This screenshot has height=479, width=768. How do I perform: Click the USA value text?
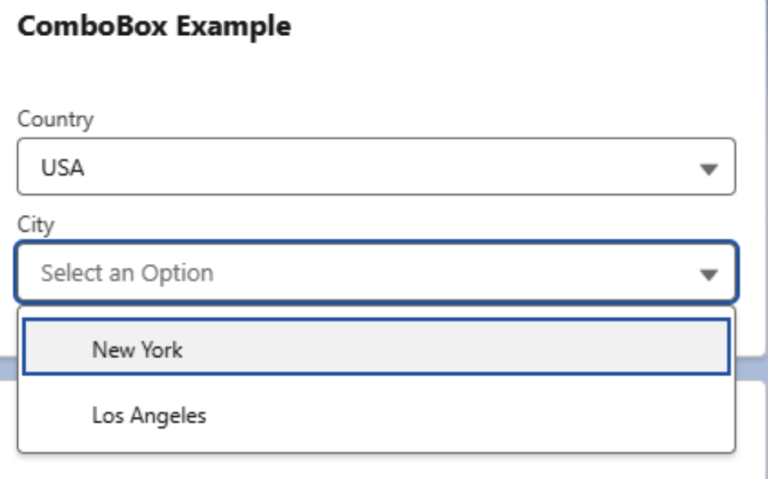click(62, 168)
